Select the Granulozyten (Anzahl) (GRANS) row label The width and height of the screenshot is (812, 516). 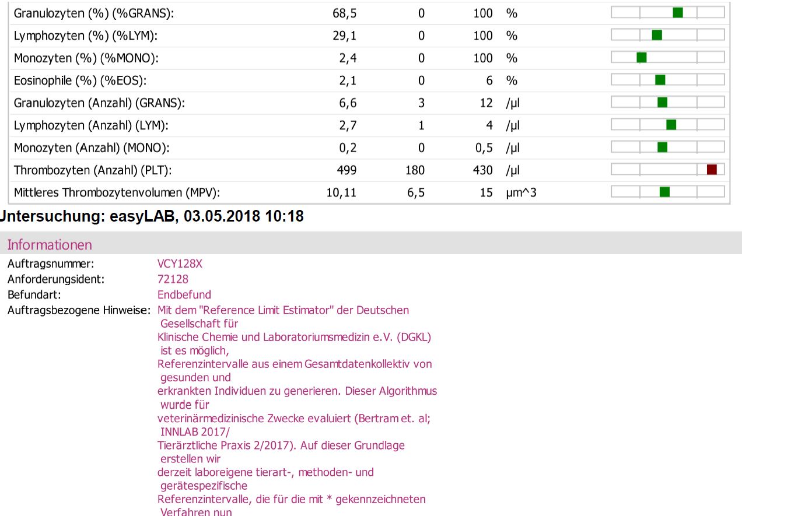99,103
